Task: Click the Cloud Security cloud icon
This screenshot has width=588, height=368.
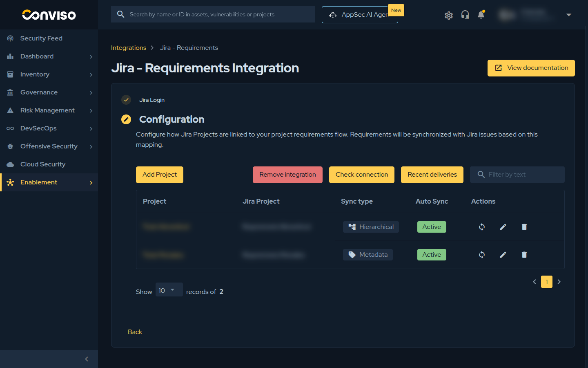Action: 10,164
